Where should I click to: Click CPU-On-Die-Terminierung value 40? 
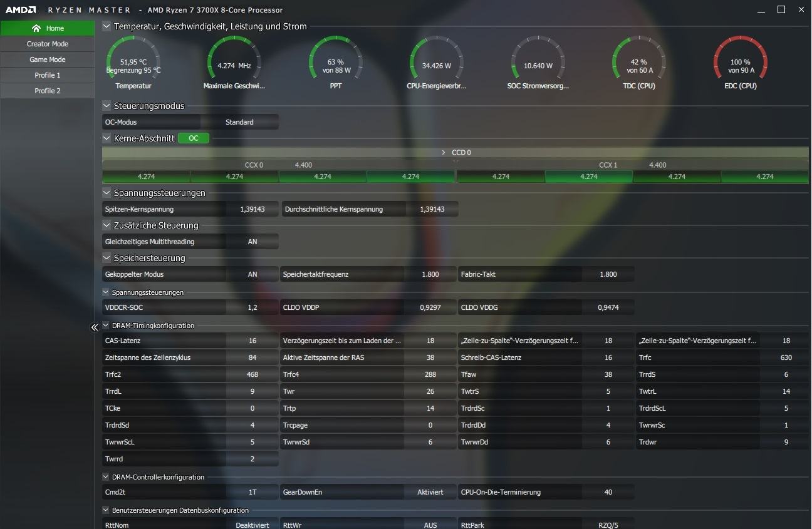point(608,492)
